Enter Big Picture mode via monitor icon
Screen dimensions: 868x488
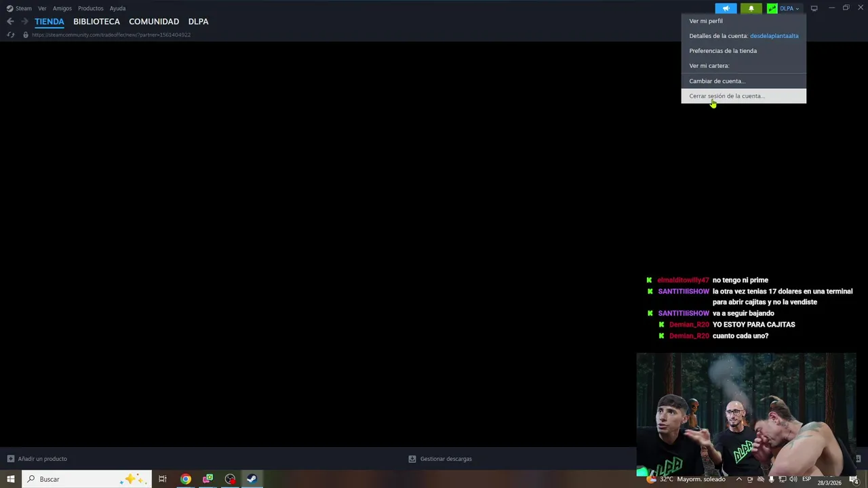[x=814, y=9]
